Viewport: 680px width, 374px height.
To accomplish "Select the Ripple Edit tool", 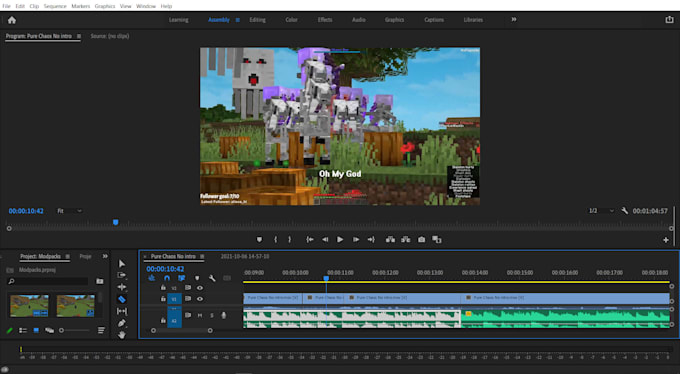I will click(122, 287).
